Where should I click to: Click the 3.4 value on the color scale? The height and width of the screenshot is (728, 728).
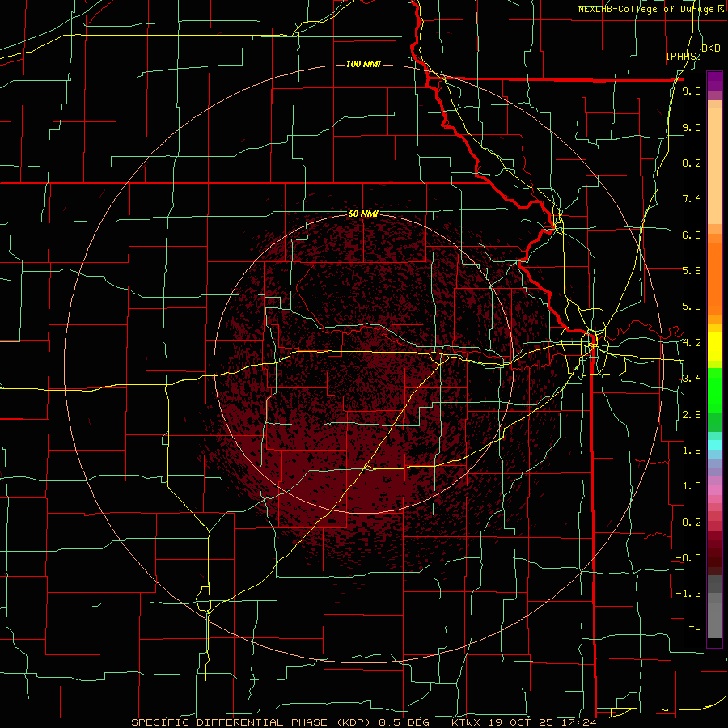(692, 379)
